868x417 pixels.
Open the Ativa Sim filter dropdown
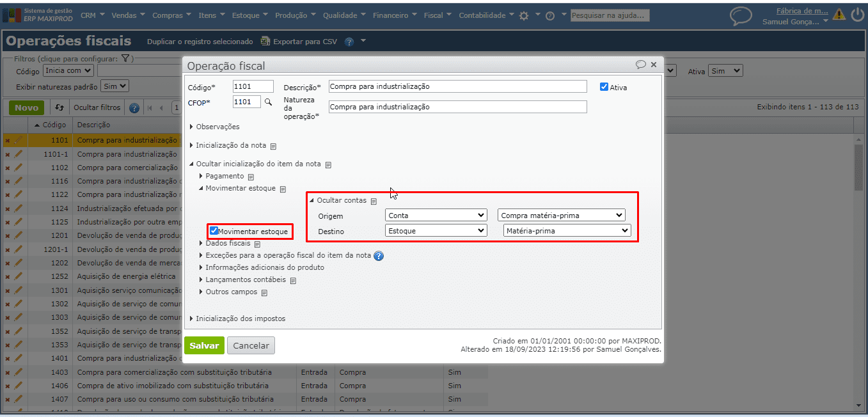(725, 71)
